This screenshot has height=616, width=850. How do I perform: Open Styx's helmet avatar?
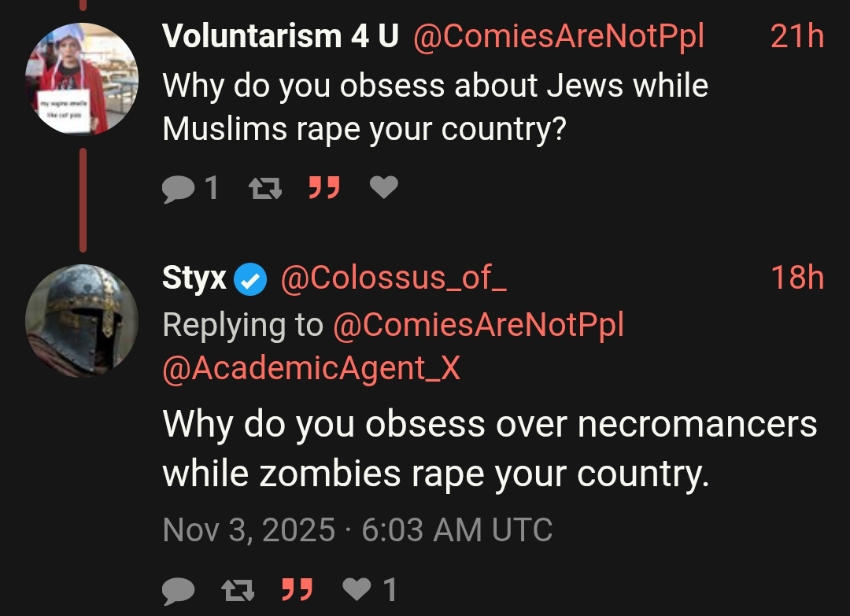pyautogui.click(x=82, y=321)
